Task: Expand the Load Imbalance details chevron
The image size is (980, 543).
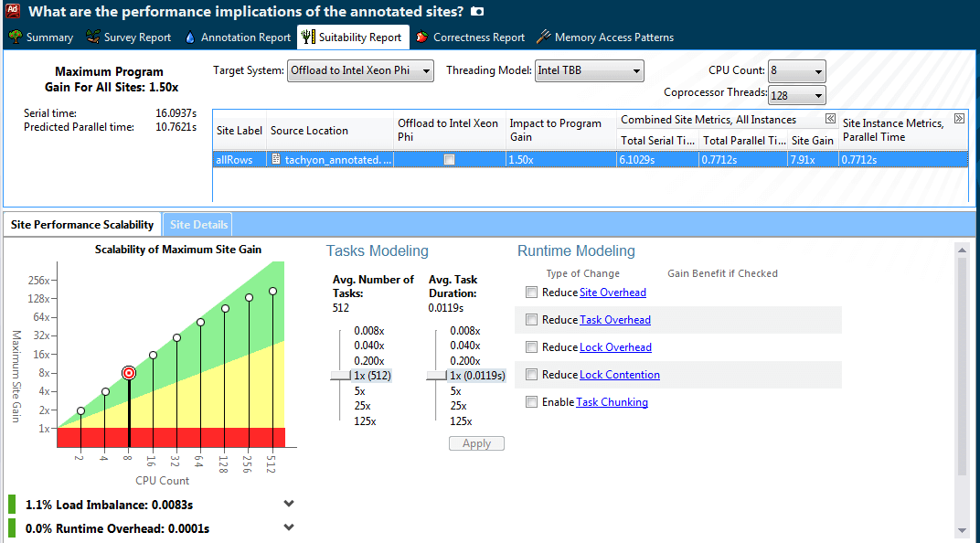Action: [x=289, y=503]
